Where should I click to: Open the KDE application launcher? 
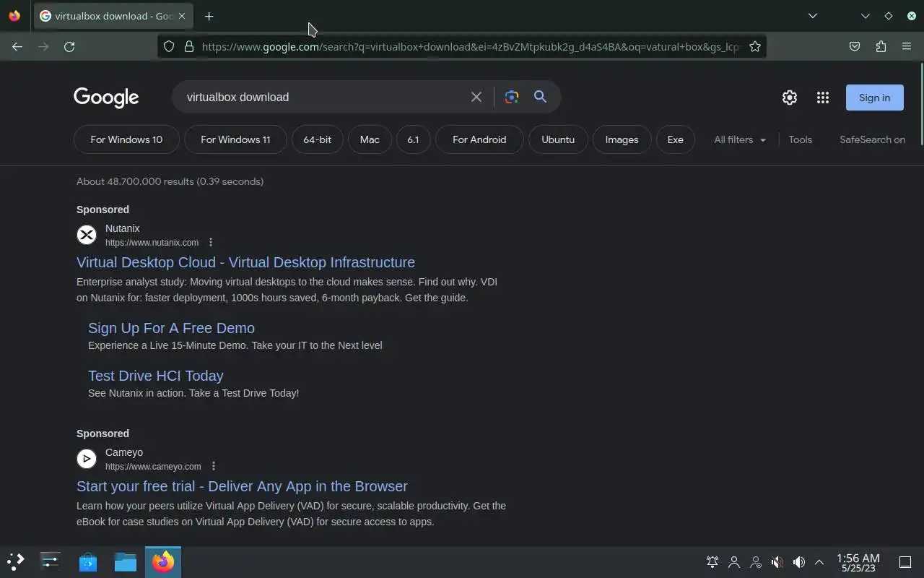tap(15, 562)
